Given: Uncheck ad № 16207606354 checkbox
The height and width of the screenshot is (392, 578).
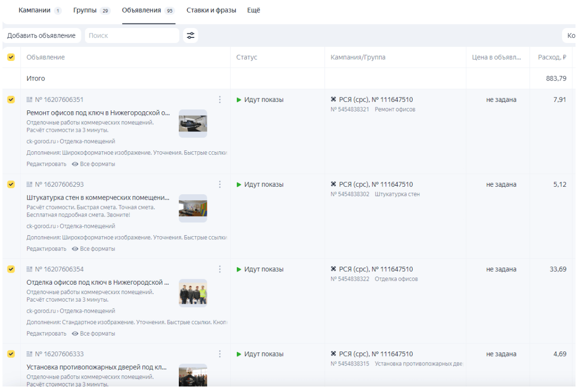Looking at the screenshot, I should click(x=11, y=269).
